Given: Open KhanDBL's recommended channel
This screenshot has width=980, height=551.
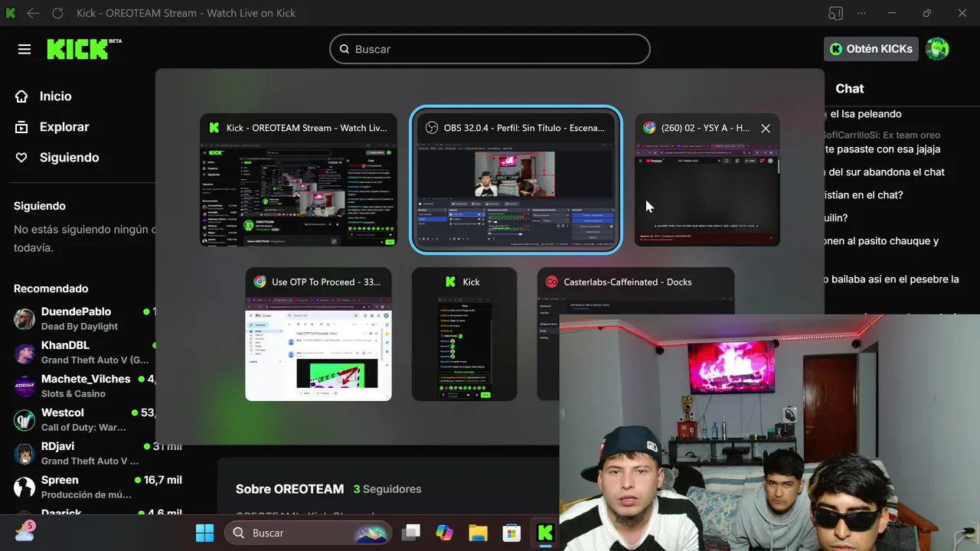Looking at the screenshot, I should click(x=84, y=352).
